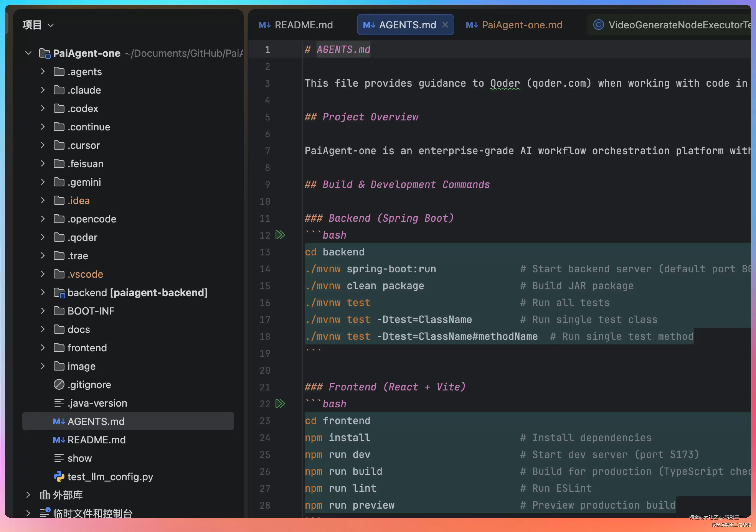
Task: Expand the .opencode folder
Action: point(42,219)
